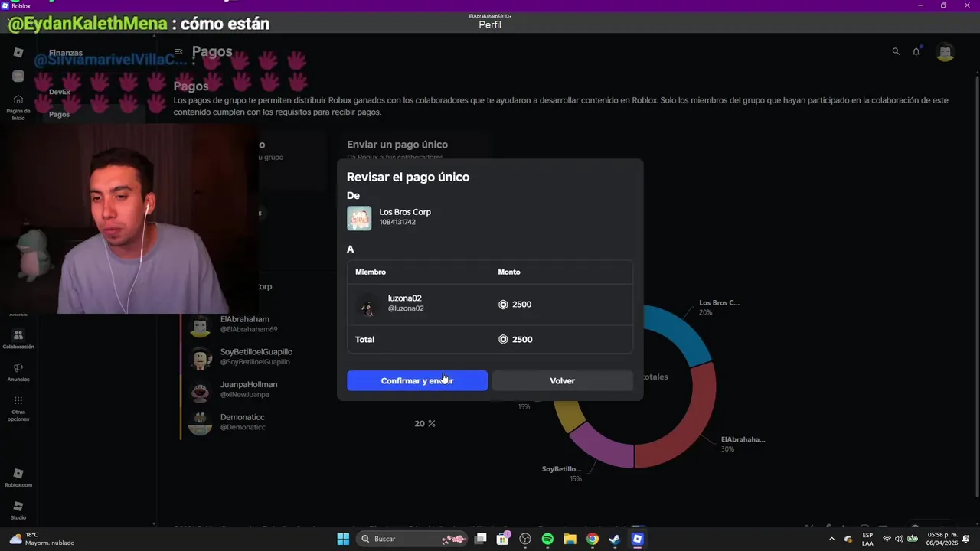980x551 pixels.
Task: Click the luzona02 member avatar
Action: (367, 305)
